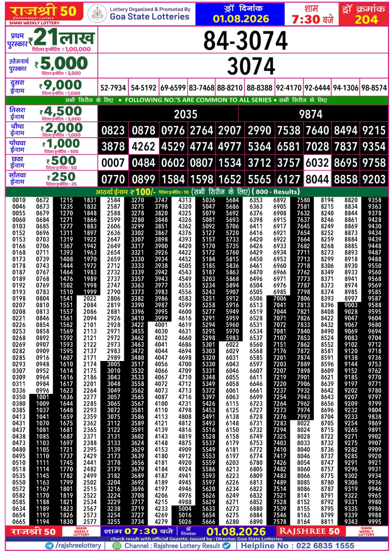This screenshot has height=554, width=392.
Task: Select fourth prize number 2764
Action: point(201,131)
